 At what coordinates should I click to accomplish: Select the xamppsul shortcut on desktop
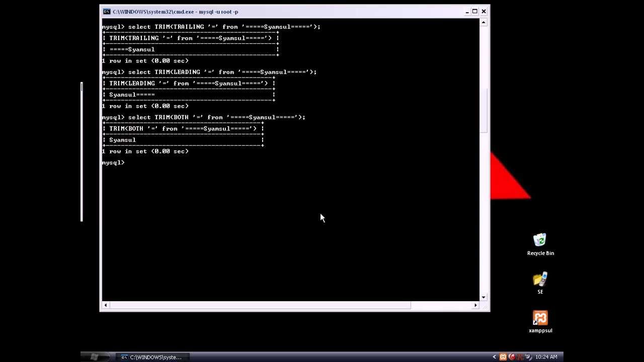540,322
